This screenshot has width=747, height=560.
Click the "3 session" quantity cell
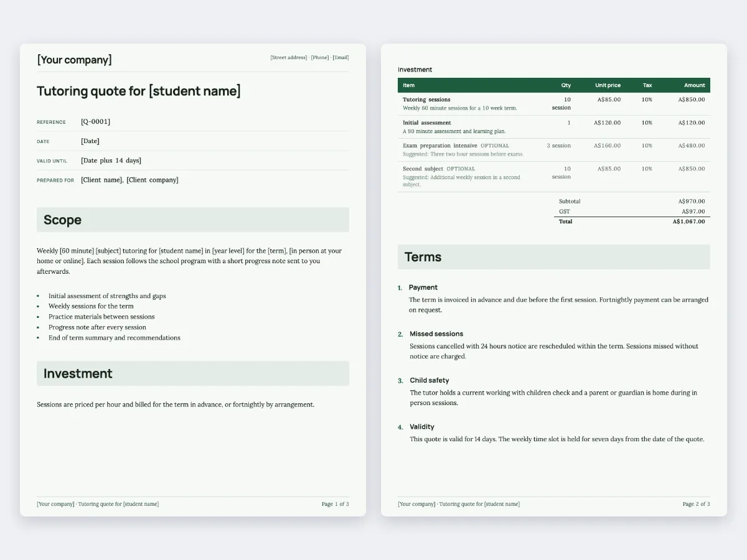[x=559, y=146]
